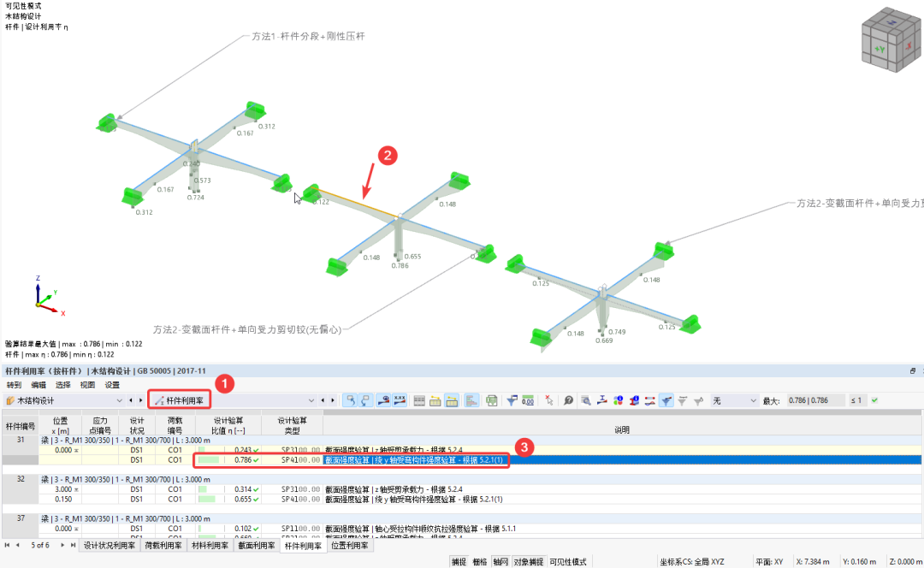Click the highlighted yellow table columns icon
The image size is (924, 568).
452,400
